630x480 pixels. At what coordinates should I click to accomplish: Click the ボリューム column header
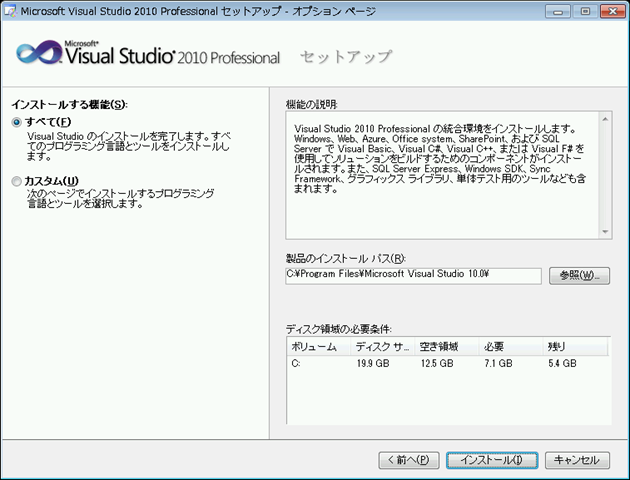click(x=317, y=346)
